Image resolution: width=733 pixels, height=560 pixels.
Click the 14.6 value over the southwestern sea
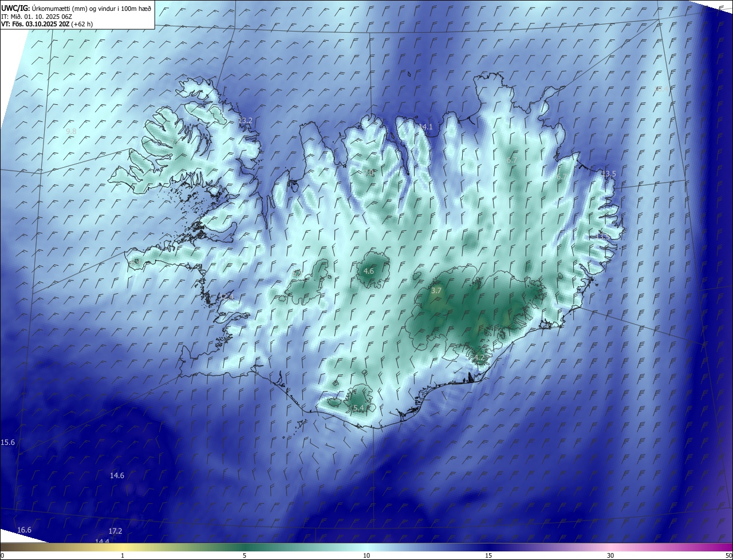(117, 476)
